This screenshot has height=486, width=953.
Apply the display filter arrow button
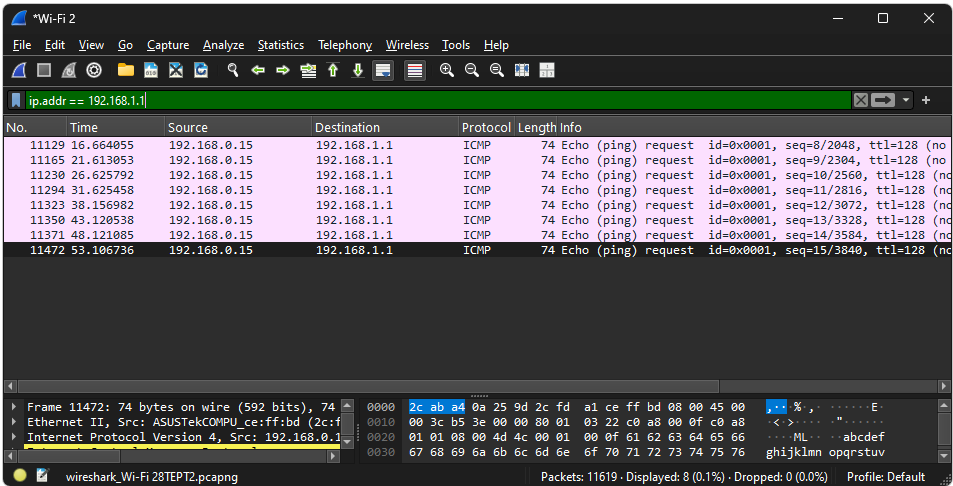(883, 100)
